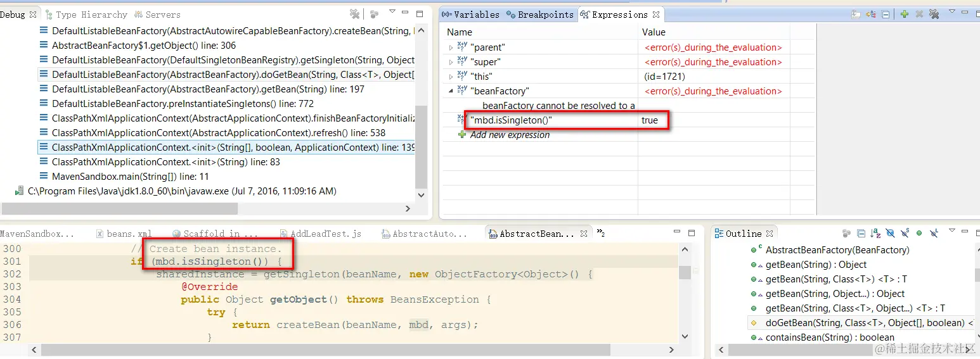Close the AbstractBean... editor tab
Screen dimensions: 980x359
point(584,234)
